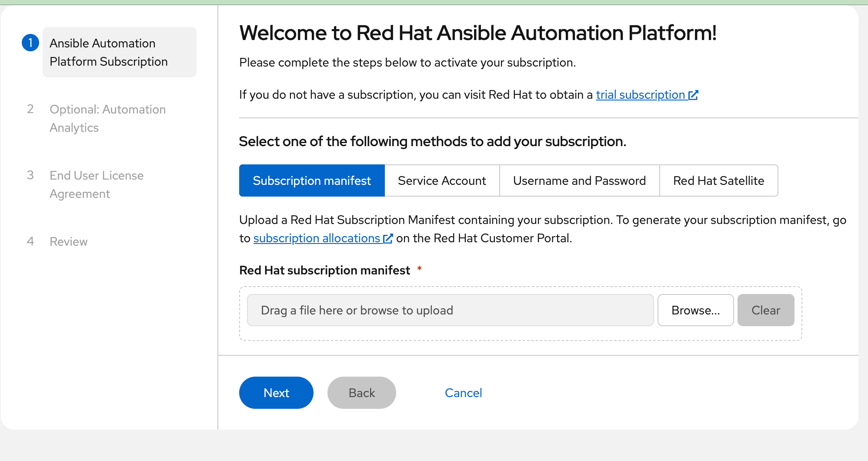Jump to the Review step
The image size is (868, 461).
point(68,241)
